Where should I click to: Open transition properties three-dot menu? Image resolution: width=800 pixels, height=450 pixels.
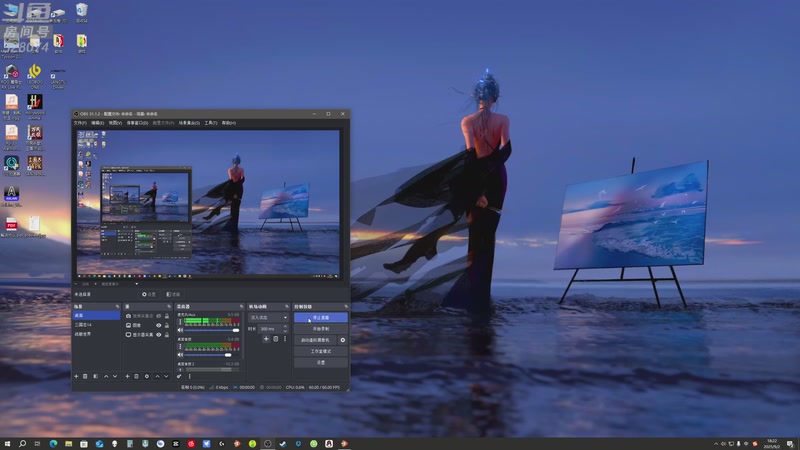[285, 339]
